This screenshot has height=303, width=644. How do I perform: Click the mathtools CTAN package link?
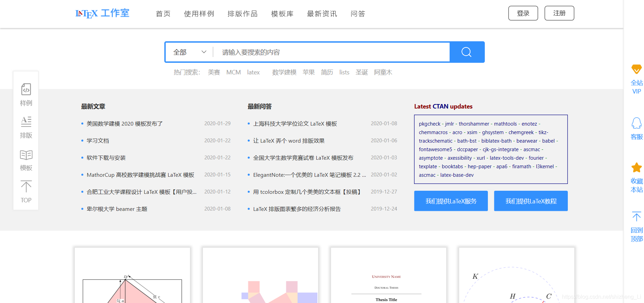pos(505,124)
